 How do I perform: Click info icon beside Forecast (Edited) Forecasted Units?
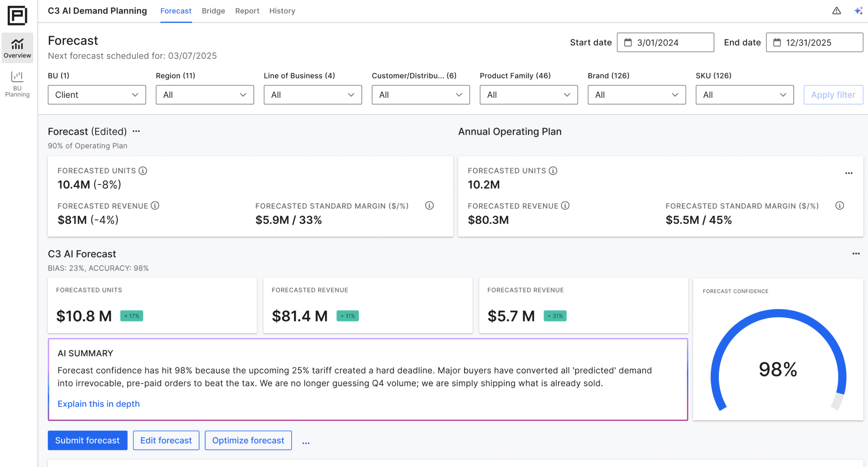[x=143, y=171]
